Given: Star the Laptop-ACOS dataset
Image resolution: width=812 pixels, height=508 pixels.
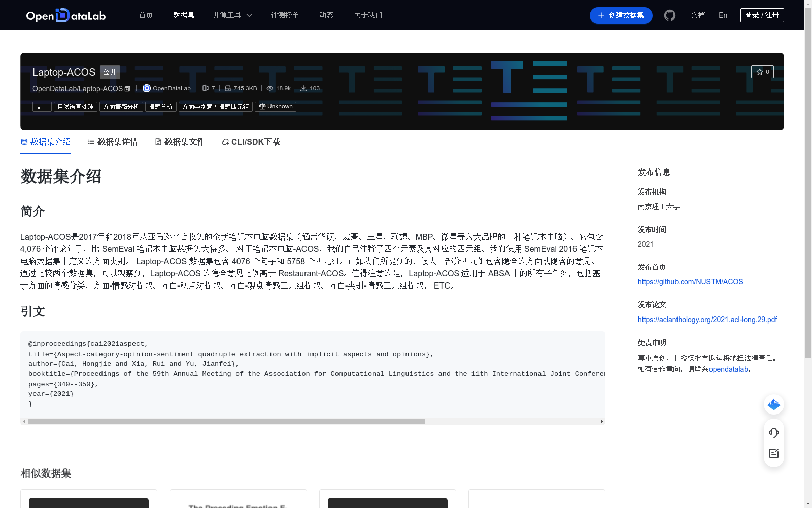Looking at the screenshot, I should click(762, 72).
